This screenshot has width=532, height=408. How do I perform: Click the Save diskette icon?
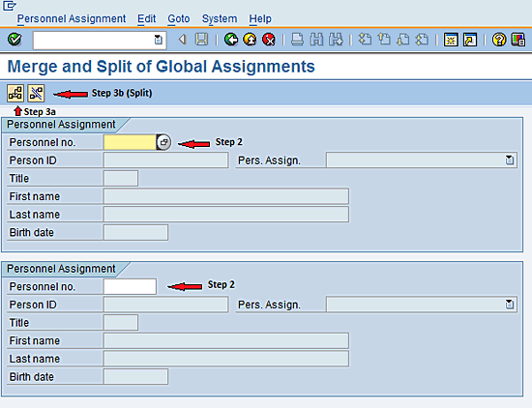point(201,40)
